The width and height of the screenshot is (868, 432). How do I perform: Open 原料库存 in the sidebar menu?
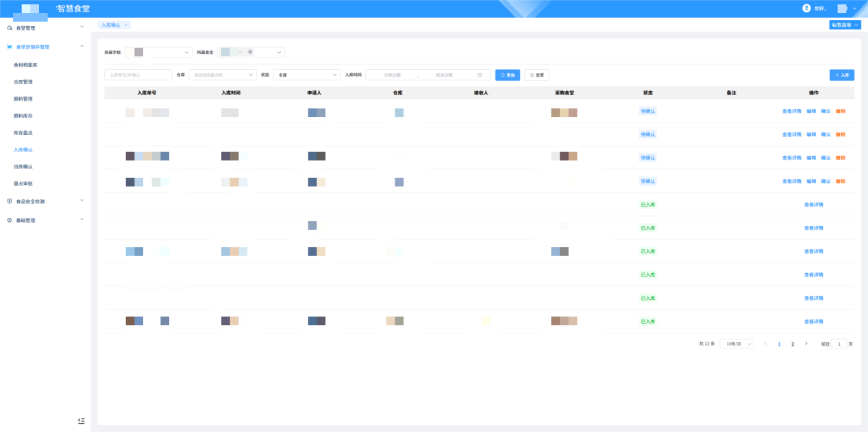click(x=23, y=116)
